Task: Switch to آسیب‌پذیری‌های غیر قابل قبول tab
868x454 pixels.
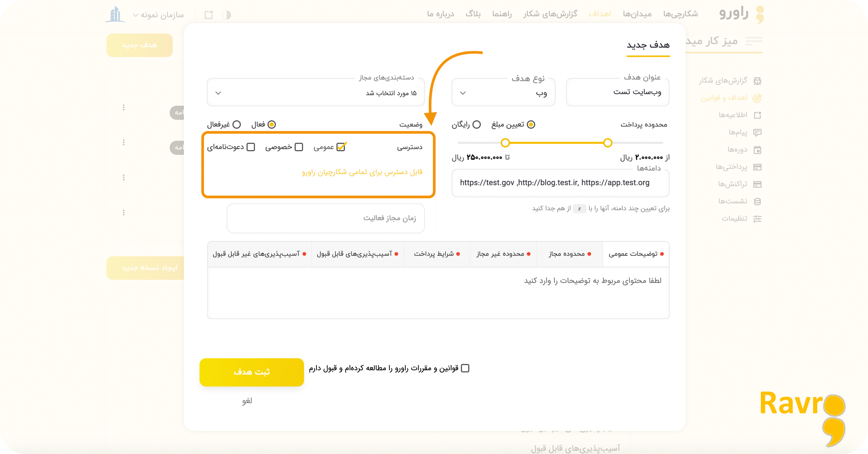Action: click(259, 254)
